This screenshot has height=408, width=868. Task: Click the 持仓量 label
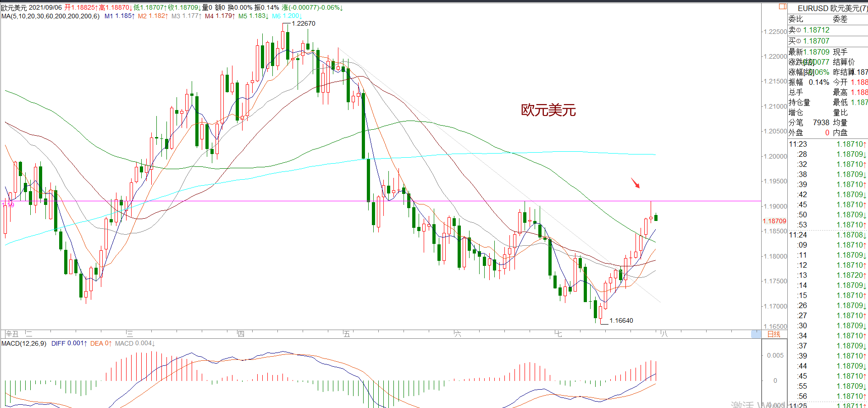(799, 102)
